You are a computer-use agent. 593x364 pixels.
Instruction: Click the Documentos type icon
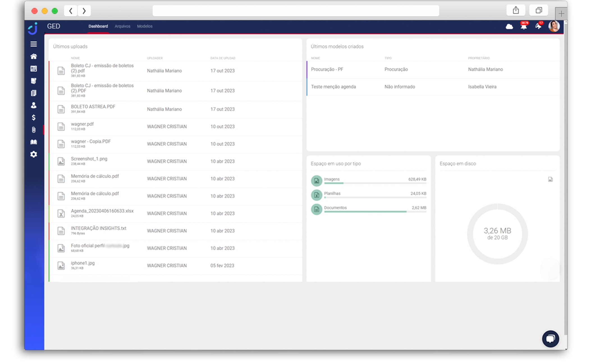[317, 209]
